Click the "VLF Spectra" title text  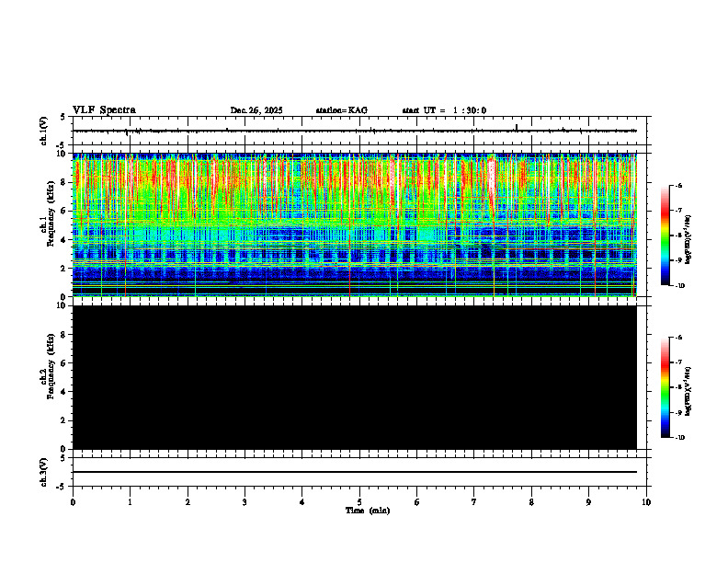pyautogui.click(x=104, y=110)
